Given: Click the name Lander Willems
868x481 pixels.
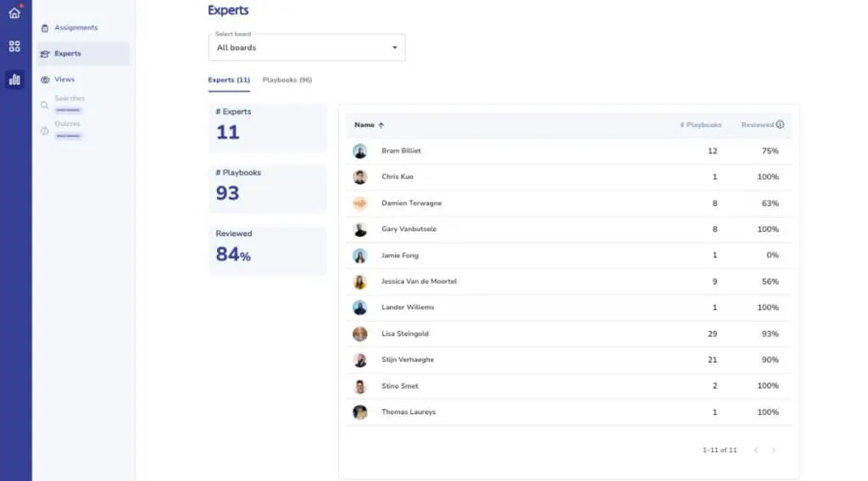Looking at the screenshot, I should pos(408,307).
